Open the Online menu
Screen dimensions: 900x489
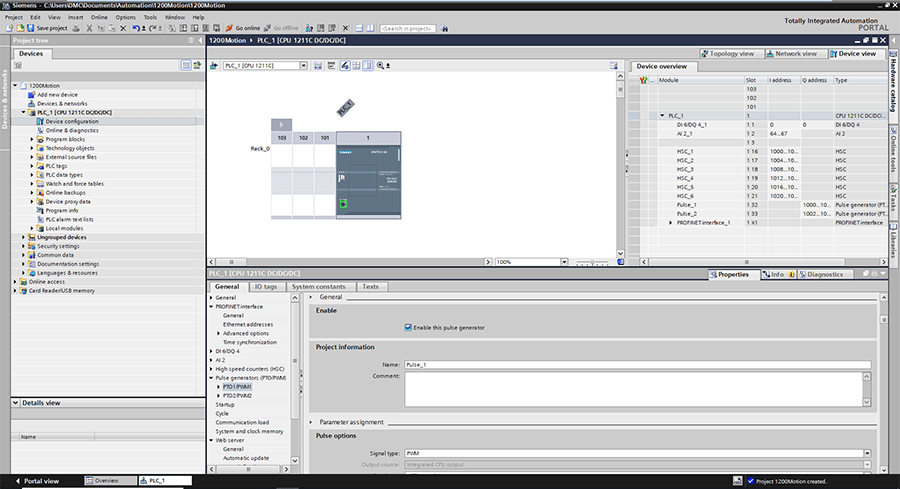click(x=99, y=17)
